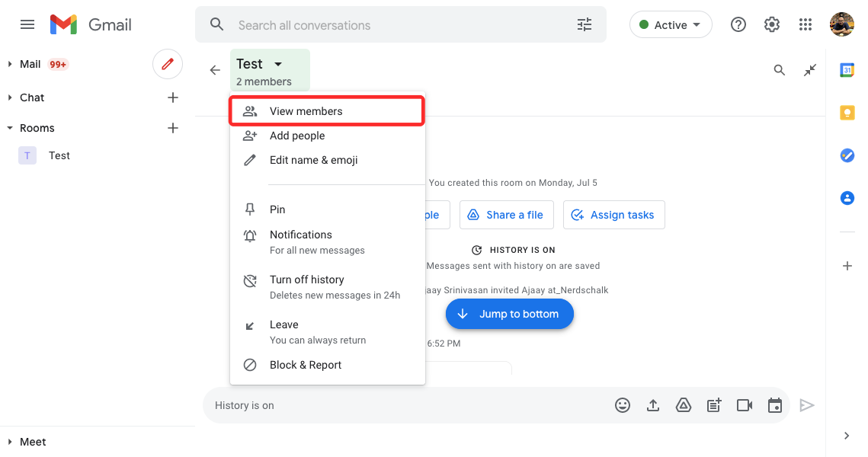Open Google Drive attachment icon in composer
Screen dimensions: 868x457
coord(684,406)
